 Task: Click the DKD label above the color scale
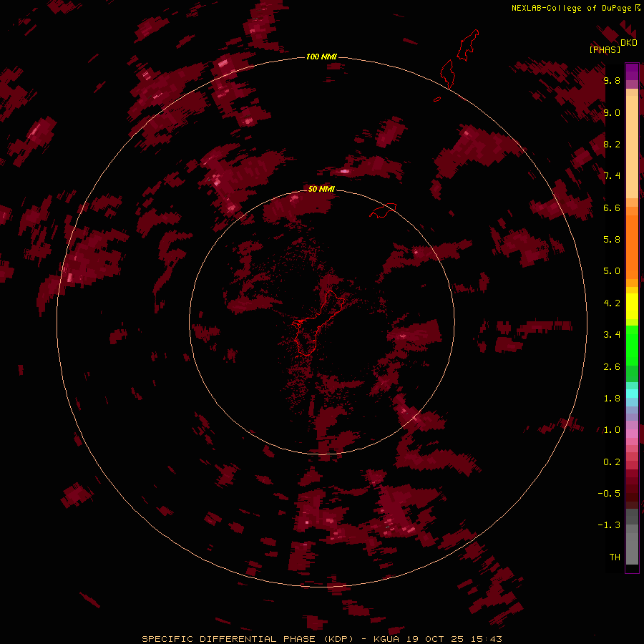pyautogui.click(x=629, y=43)
